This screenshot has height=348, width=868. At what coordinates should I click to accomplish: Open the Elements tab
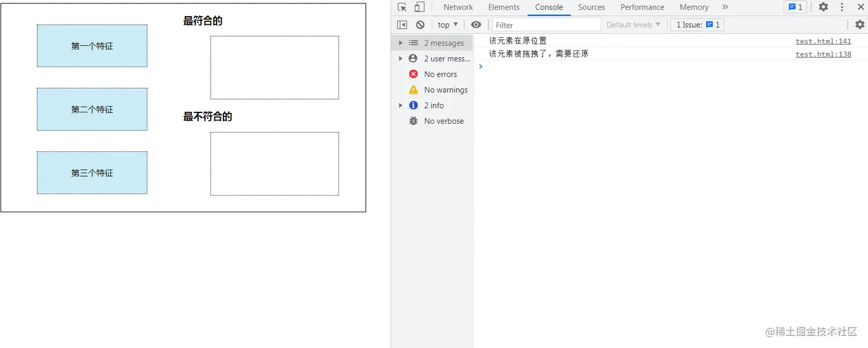coord(504,7)
